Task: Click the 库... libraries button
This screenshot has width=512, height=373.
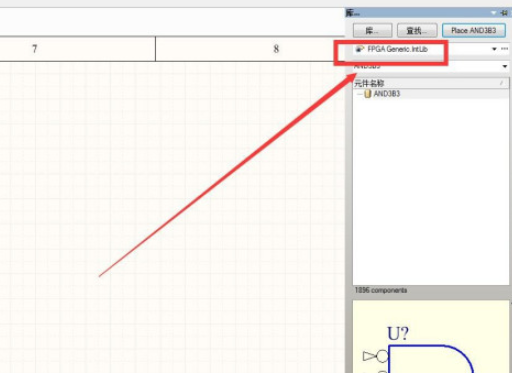Action: point(373,31)
